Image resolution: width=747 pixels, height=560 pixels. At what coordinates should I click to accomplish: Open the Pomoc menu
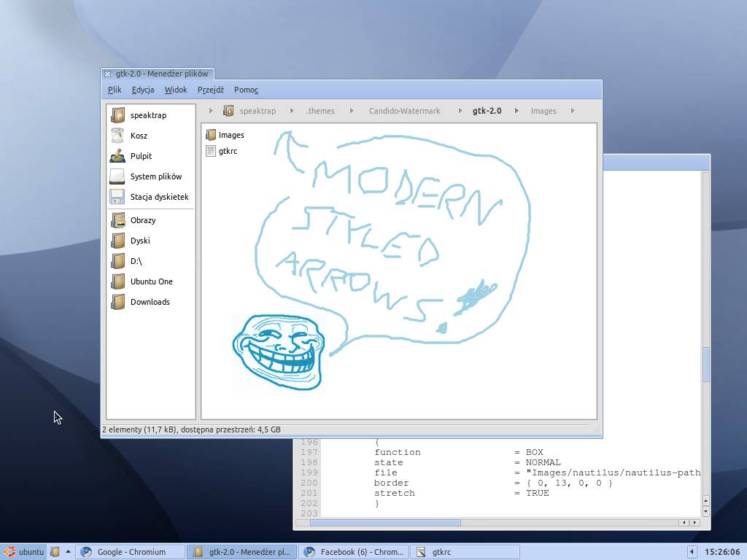pyautogui.click(x=247, y=90)
